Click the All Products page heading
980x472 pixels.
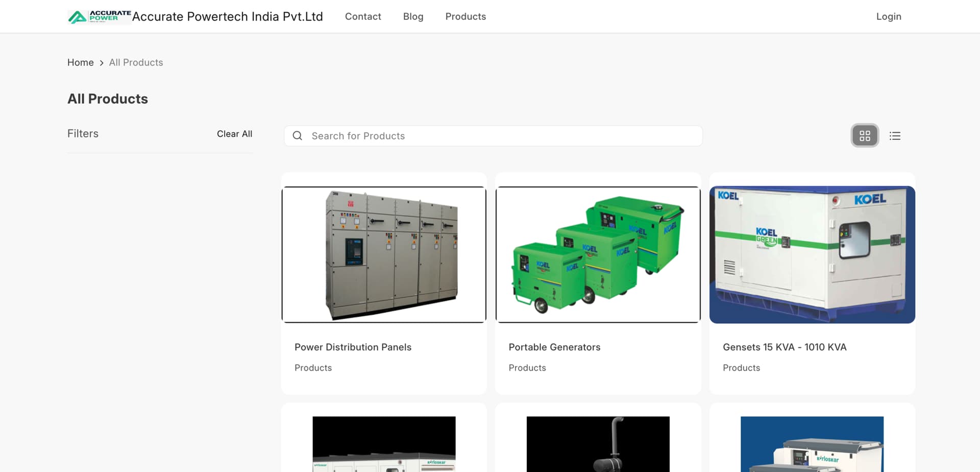[x=108, y=99]
